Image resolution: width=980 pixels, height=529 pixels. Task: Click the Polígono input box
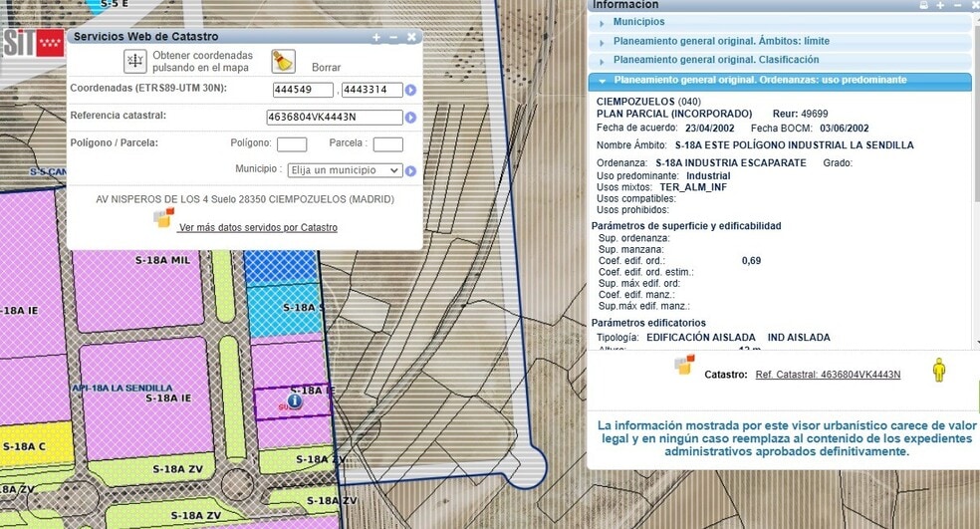[292, 144]
